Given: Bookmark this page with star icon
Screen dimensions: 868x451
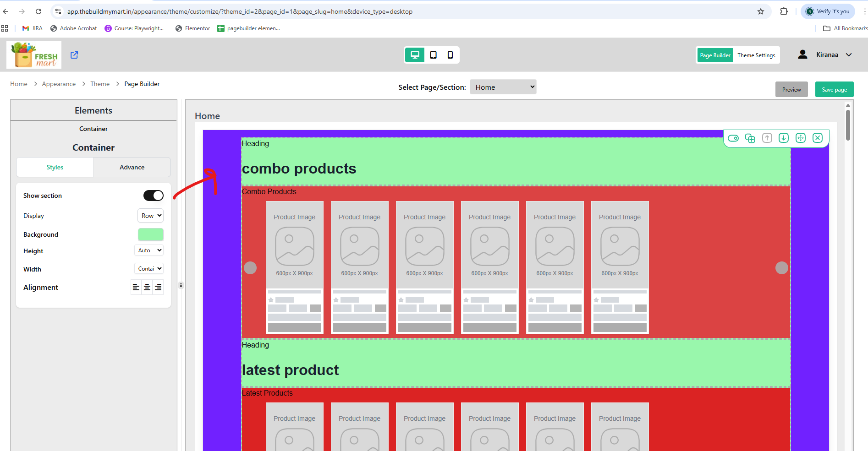Looking at the screenshot, I should (761, 11).
